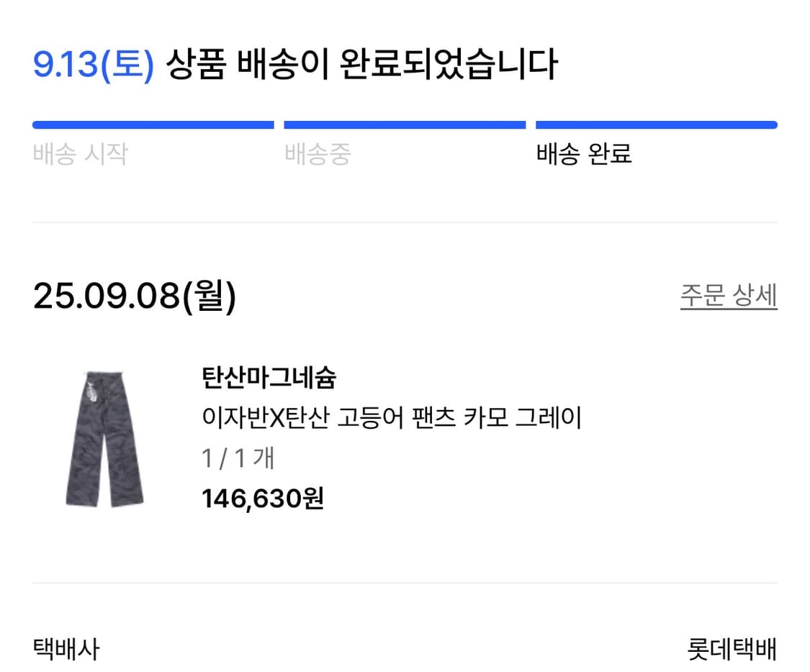This screenshot has width=810, height=672.
Task: Click the 택배사 courier label
Action: 65,649
